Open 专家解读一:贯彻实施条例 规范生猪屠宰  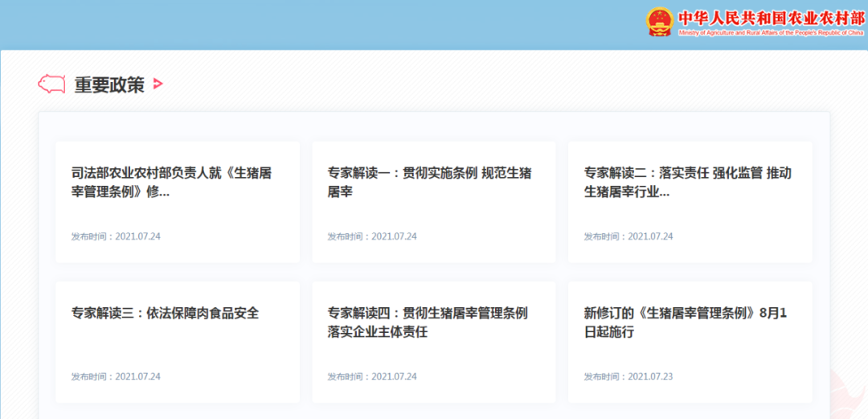(x=429, y=183)
